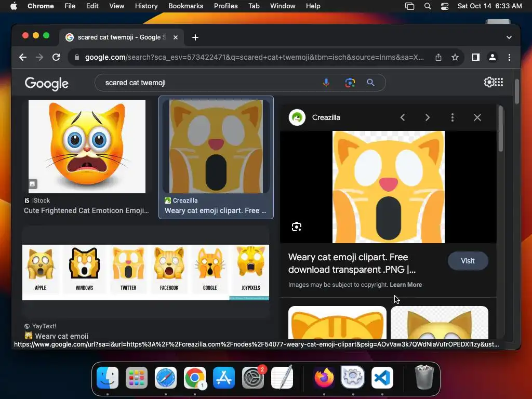Open Launchpad from the Dock

(x=137, y=378)
